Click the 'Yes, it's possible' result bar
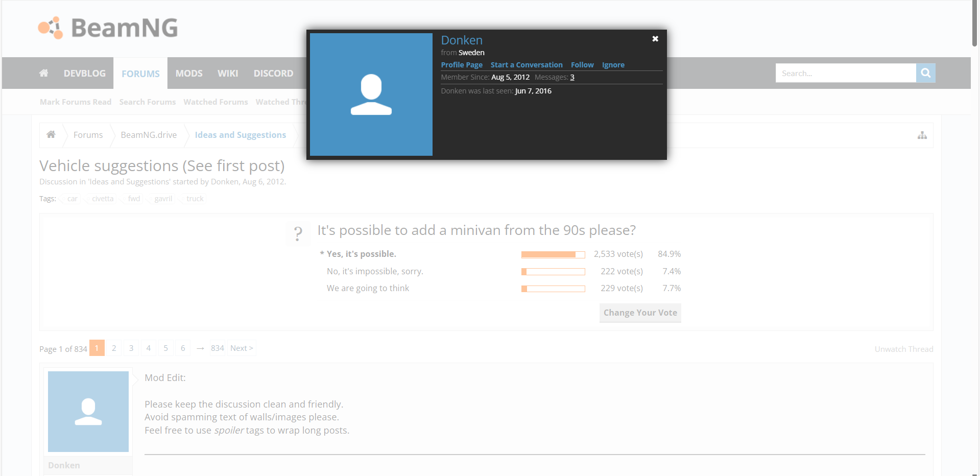 (x=553, y=254)
